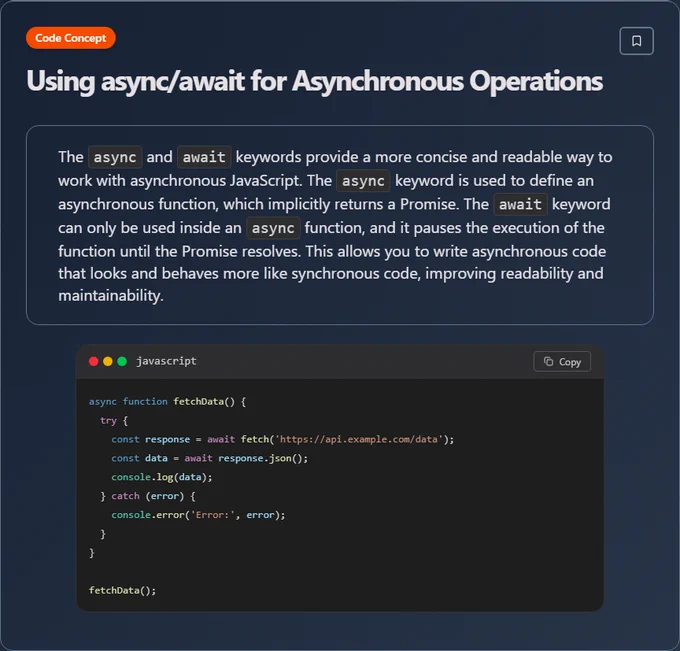Click the red window dot

pos(93,361)
